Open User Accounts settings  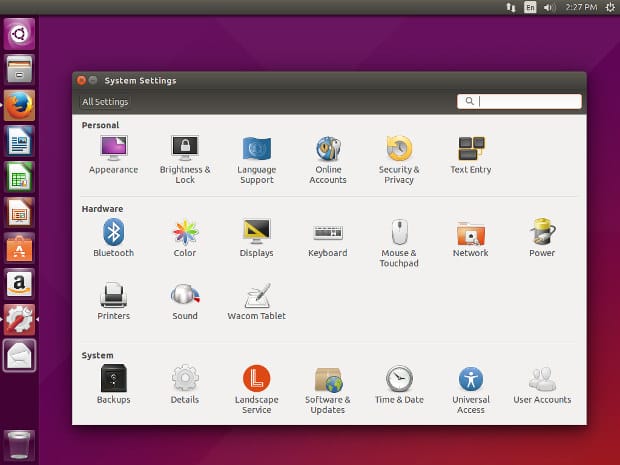tap(542, 384)
